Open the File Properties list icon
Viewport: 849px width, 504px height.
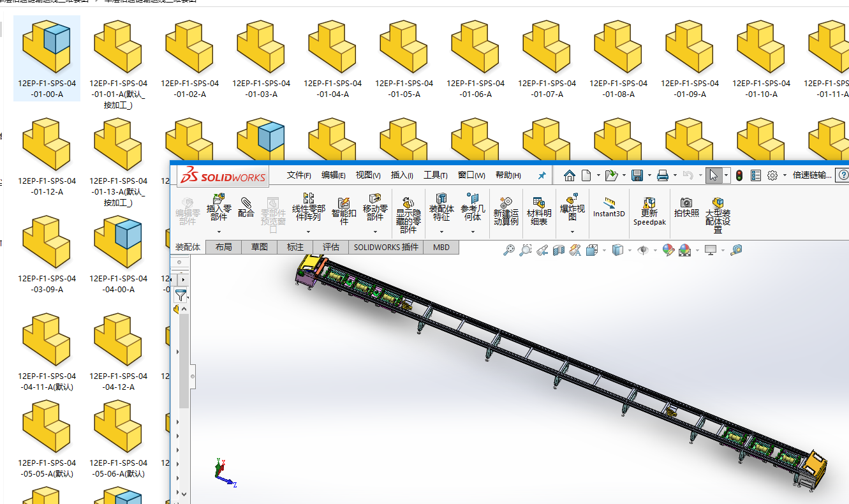756,175
